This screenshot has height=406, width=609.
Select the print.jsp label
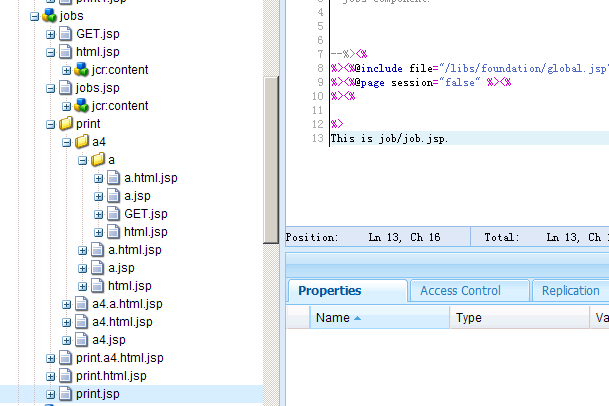coord(97,394)
